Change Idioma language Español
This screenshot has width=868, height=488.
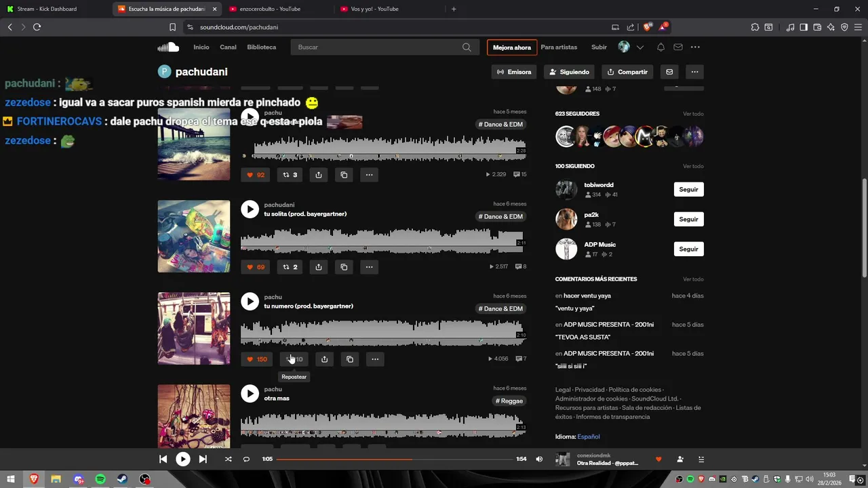[588, 436]
